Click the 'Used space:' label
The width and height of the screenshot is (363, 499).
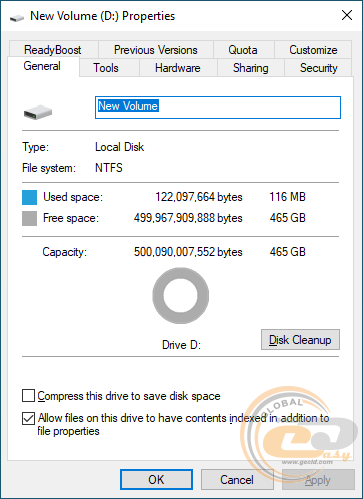tap(73, 197)
